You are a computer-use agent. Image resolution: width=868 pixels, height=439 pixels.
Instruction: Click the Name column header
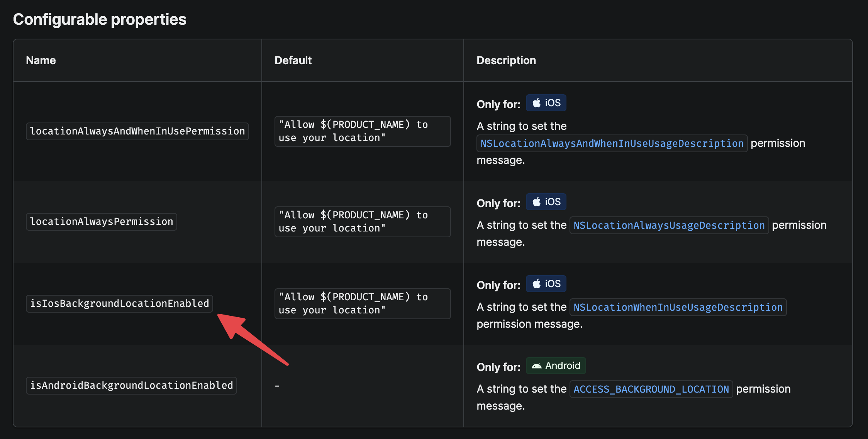41,60
